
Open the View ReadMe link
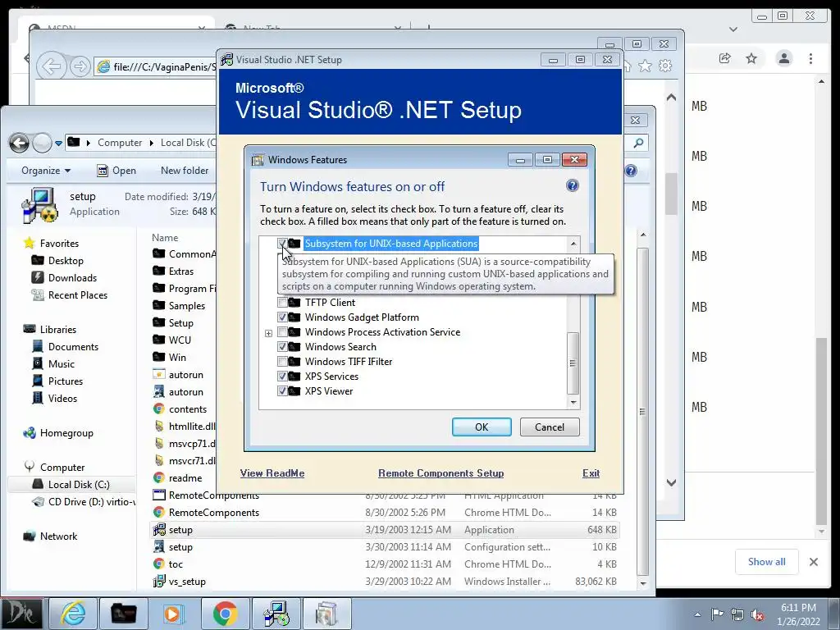[x=272, y=473]
